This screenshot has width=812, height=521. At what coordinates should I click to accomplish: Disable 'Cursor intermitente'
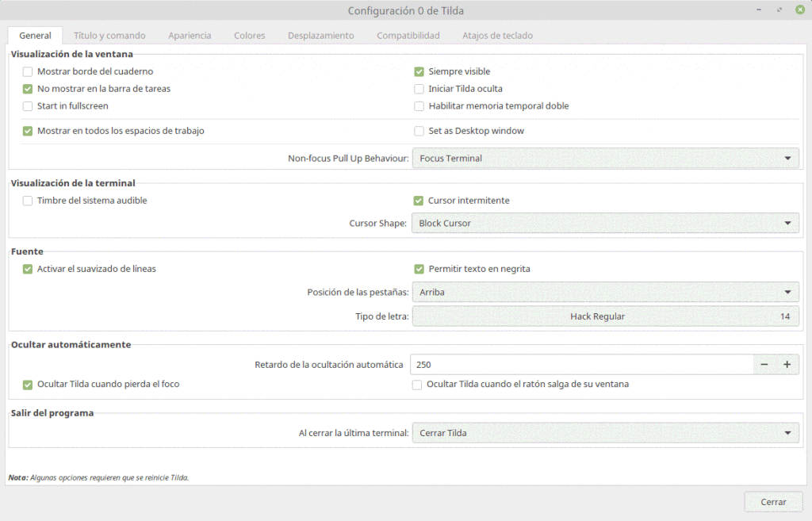pyautogui.click(x=419, y=201)
